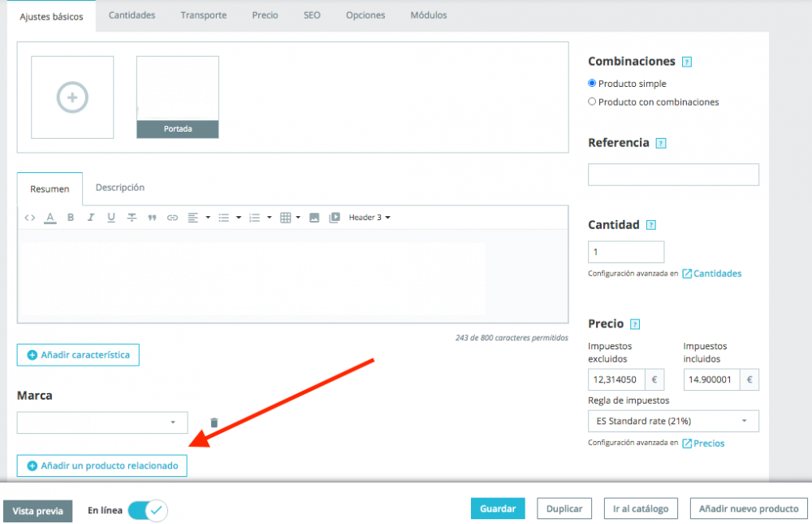Click the Duplicar button
The image size is (812, 524).
564,509
